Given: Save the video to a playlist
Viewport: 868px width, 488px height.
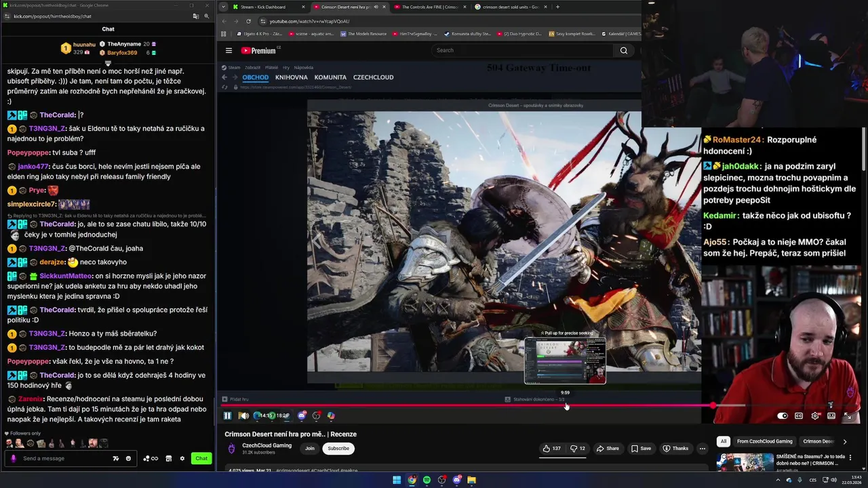Looking at the screenshot, I should tap(641, 448).
